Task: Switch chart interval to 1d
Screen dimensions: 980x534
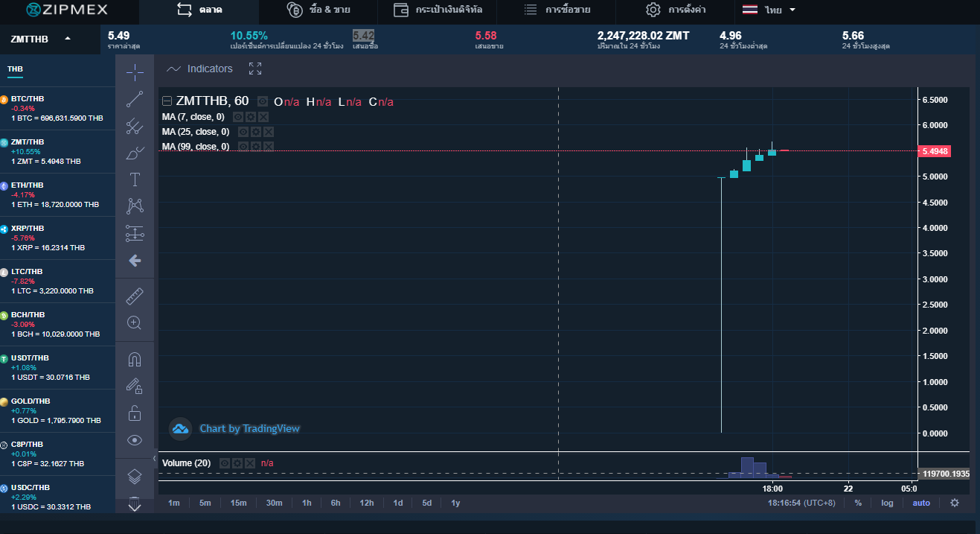Action: coord(397,503)
